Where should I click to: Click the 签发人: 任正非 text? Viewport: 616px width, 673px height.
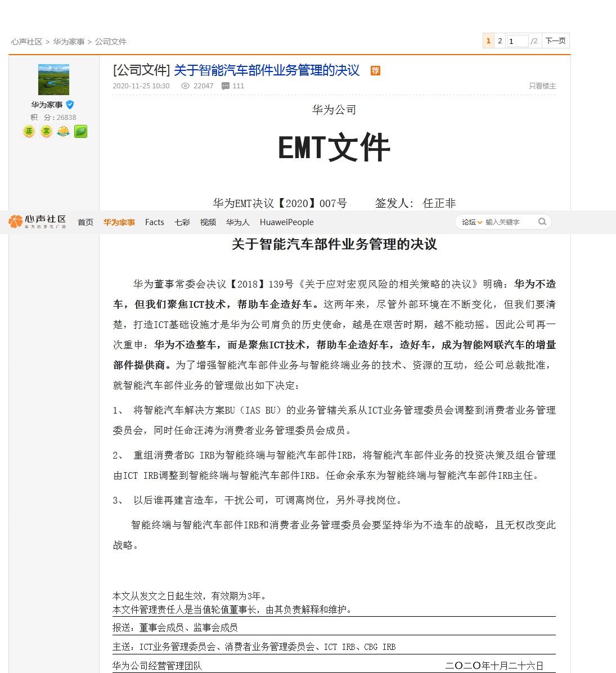click(415, 203)
